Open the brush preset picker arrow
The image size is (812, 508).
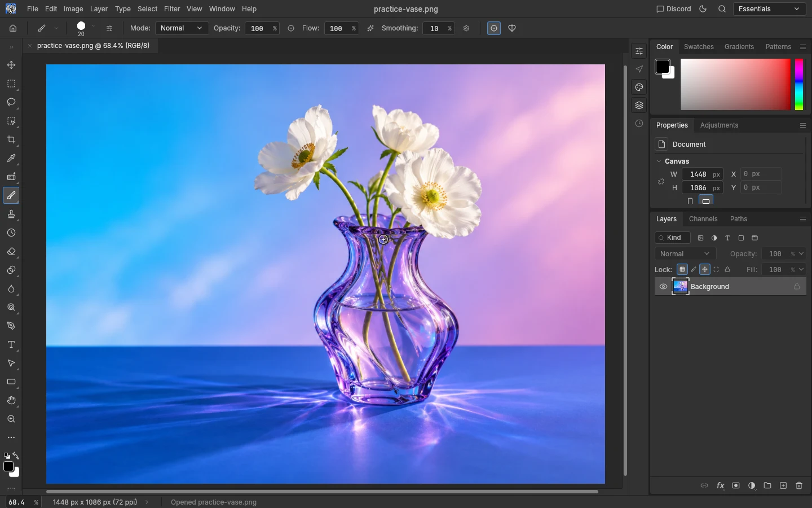click(93, 27)
